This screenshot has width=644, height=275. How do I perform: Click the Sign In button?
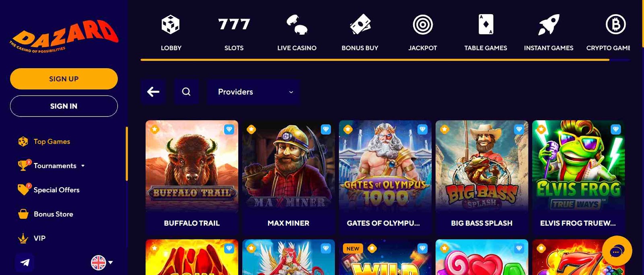[x=64, y=106]
